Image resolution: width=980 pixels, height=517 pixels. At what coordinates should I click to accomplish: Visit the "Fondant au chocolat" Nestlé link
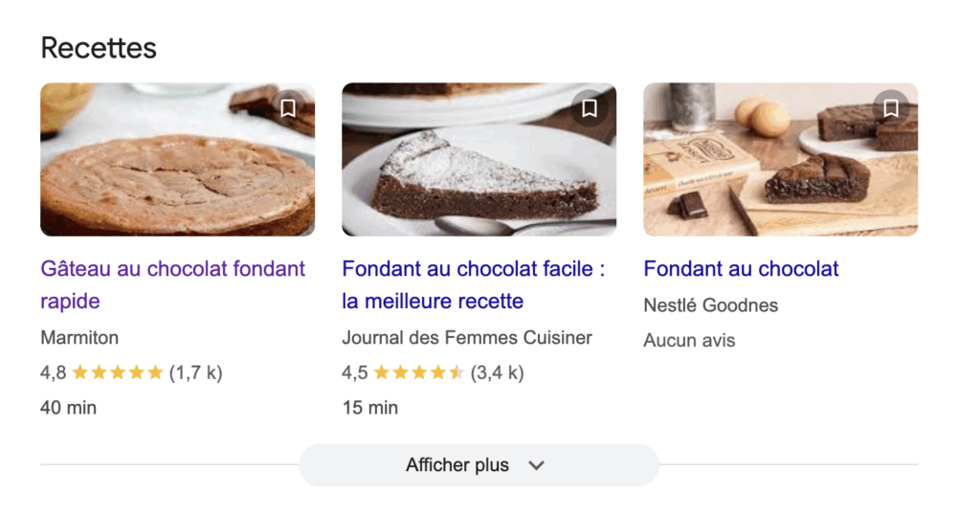tap(741, 269)
